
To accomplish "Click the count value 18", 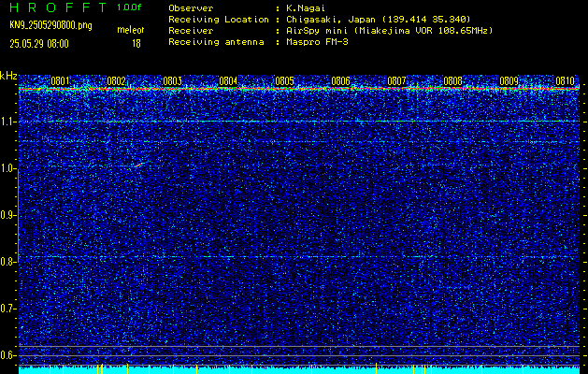I will pos(136,44).
